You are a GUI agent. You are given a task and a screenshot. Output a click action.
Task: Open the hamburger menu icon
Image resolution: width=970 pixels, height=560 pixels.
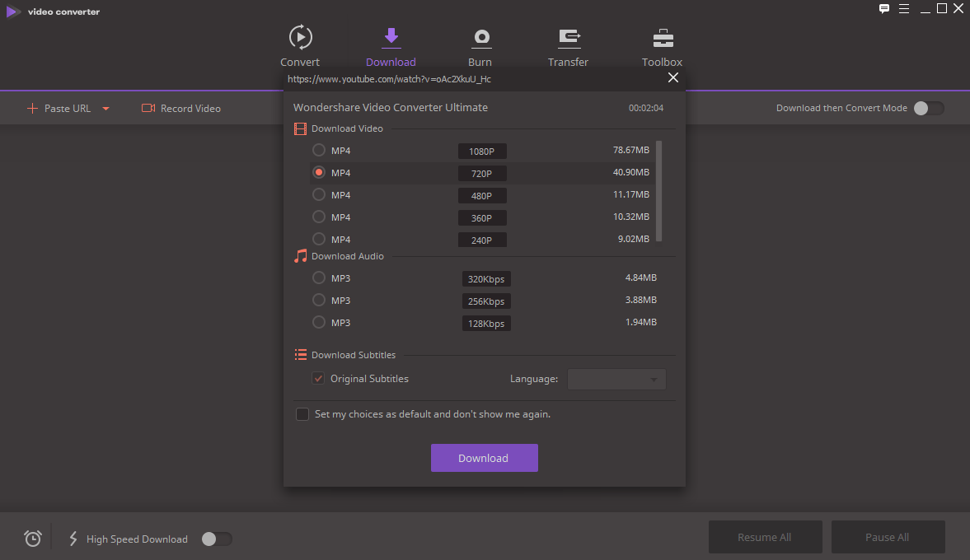904,9
